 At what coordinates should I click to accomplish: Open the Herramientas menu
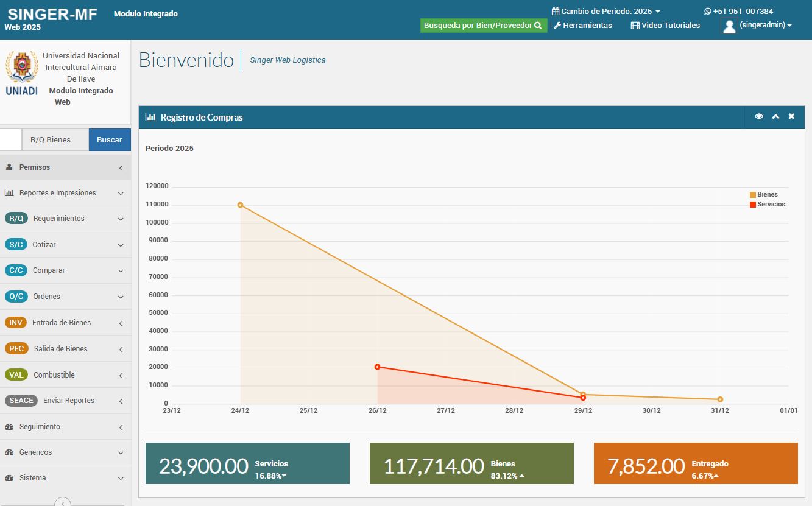pos(582,26)
